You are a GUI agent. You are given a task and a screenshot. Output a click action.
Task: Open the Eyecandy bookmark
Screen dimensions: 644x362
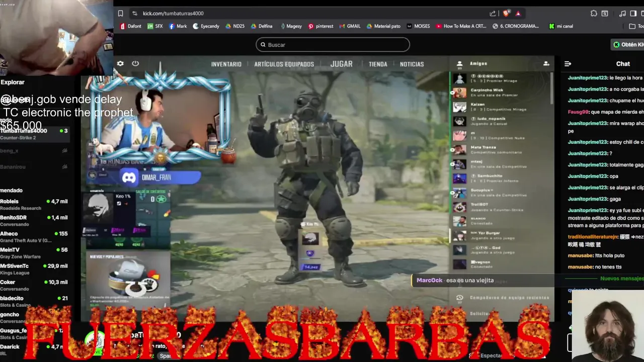206,26
